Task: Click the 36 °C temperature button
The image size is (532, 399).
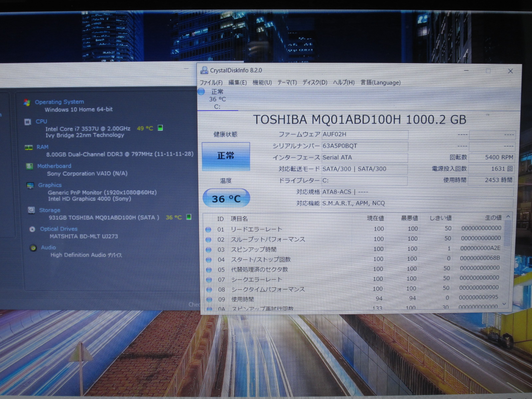Action: (226, 199)
